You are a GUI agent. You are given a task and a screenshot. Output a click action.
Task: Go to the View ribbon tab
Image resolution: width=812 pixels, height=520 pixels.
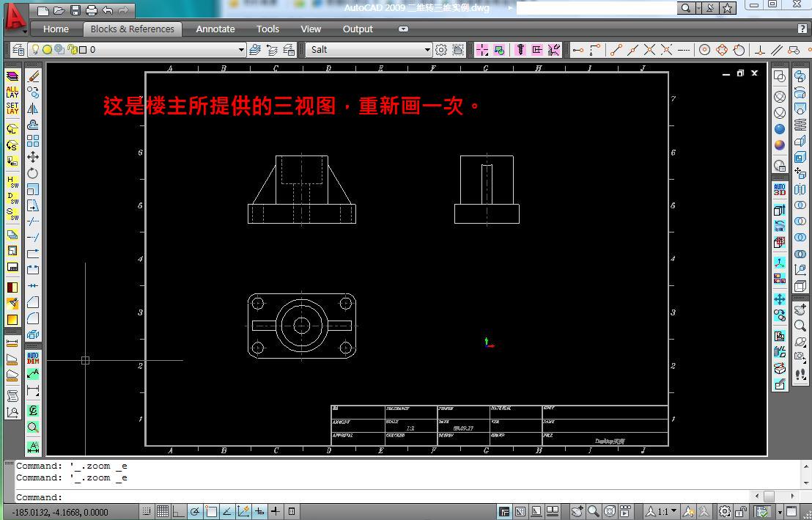(311, 29)
